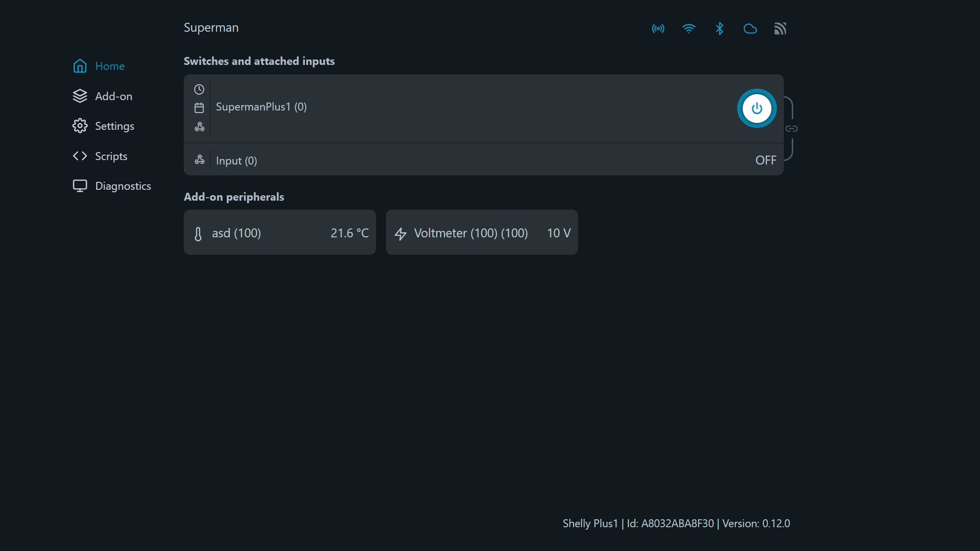Expand the asd temperature peripheral card
The width and height of the screenshot is (980, 551).
point(279,232)
